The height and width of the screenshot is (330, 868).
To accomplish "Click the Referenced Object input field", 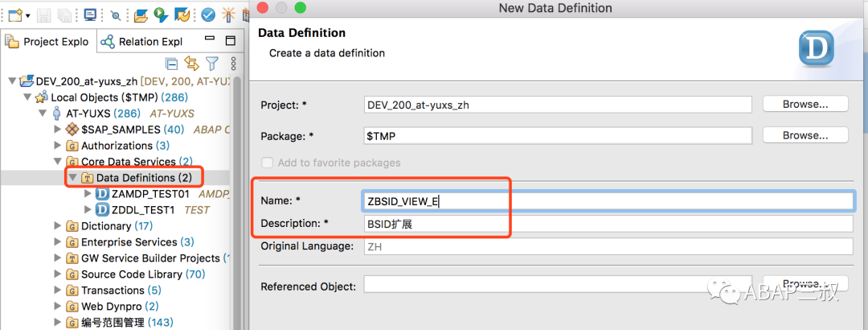I will [558, 286].
